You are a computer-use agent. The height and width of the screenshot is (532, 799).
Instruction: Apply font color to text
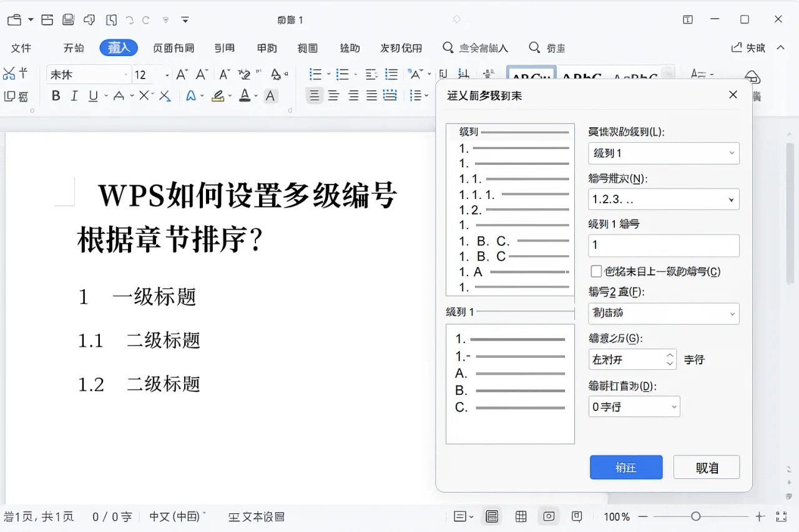[246, 95]
